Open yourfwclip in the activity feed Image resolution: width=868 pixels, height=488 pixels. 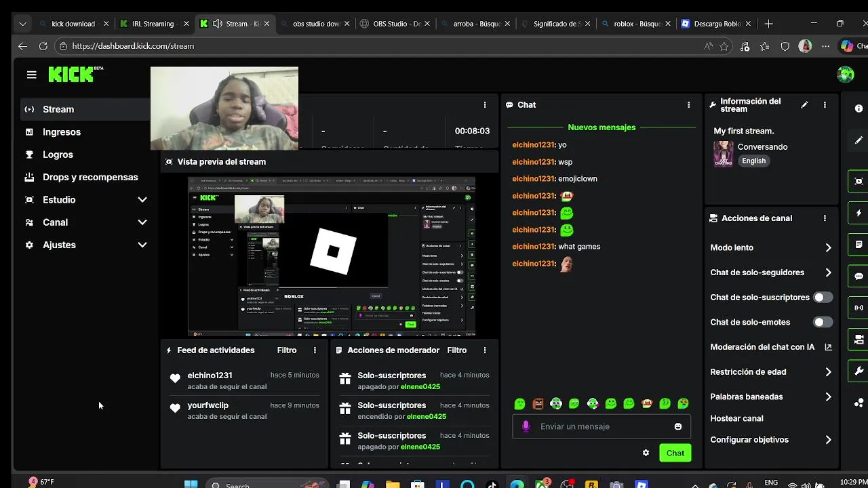208,405
